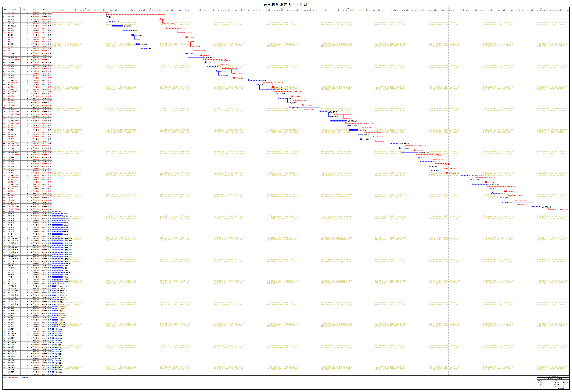572x392 pixels.
Task: Select 内墙天棚抹灰2-1 in the task name column
Action: tap(13, 243)
